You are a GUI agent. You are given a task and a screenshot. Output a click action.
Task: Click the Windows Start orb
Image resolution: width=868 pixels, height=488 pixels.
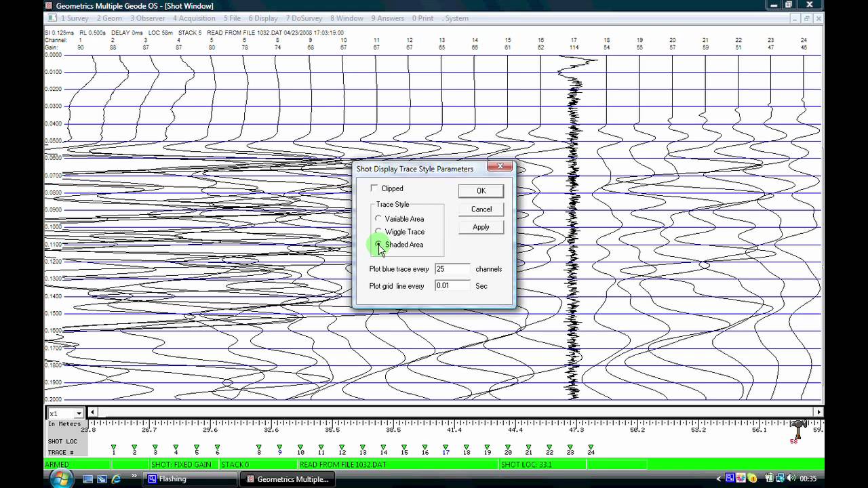point(60,479)
